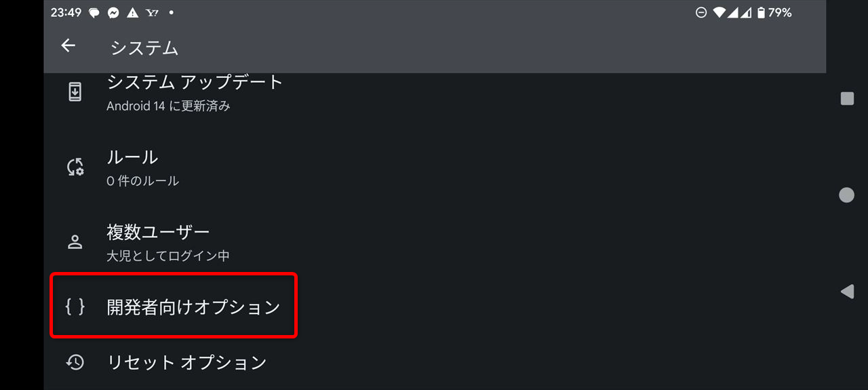The image size is (868, 390).
Task: Click the do-not-disturb status icon
Action: 701,12
